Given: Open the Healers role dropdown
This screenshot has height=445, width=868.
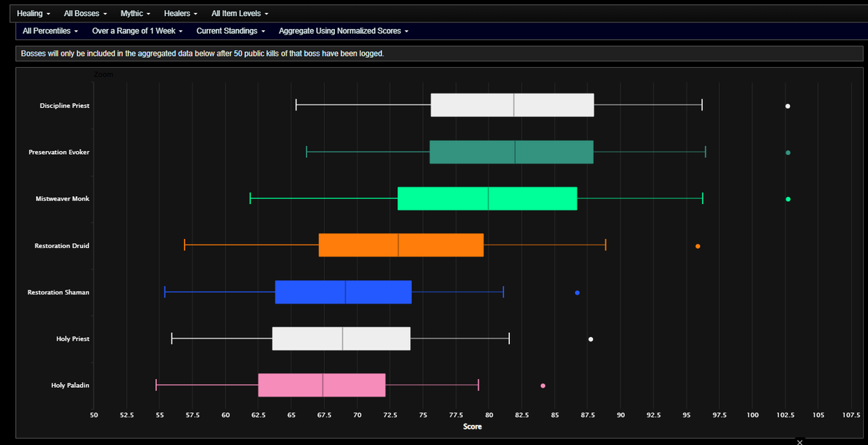Looking at the screenshot, I should 181,14.
